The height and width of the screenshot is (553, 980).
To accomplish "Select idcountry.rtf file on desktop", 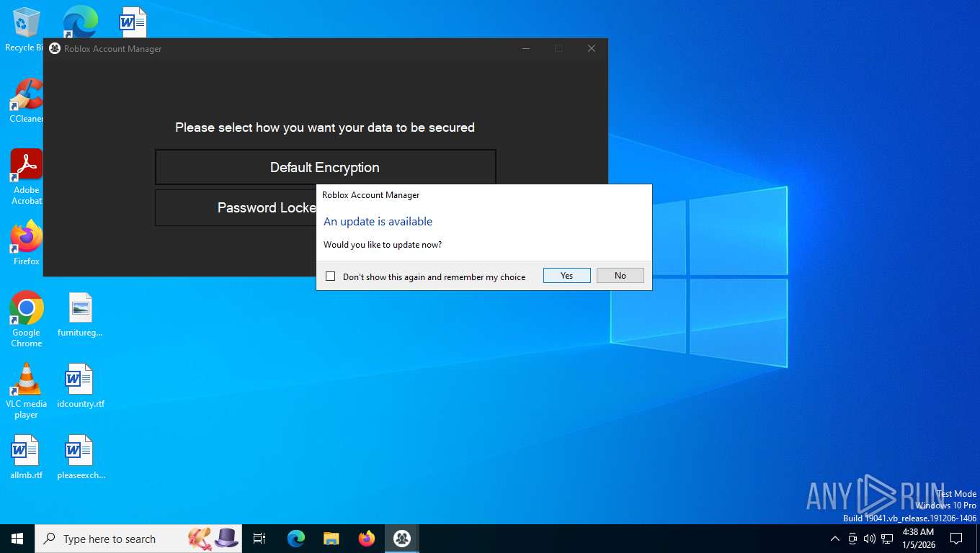I will (x=80, y=386).
